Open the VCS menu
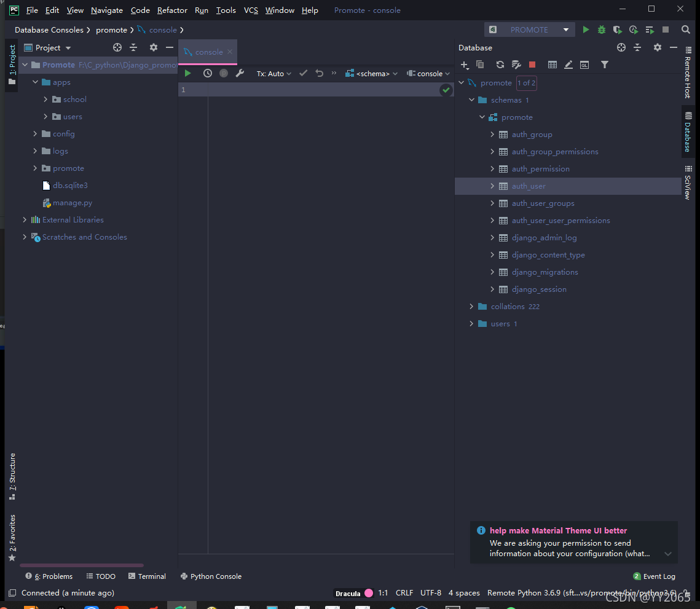This screenshot has height=609, width=700. 251,10
